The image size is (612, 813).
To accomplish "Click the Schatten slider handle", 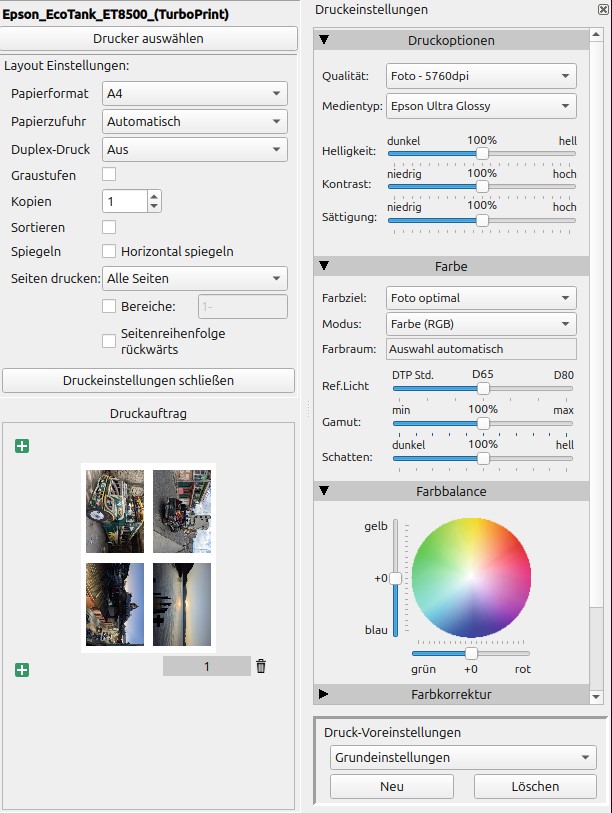I will 483,458.
